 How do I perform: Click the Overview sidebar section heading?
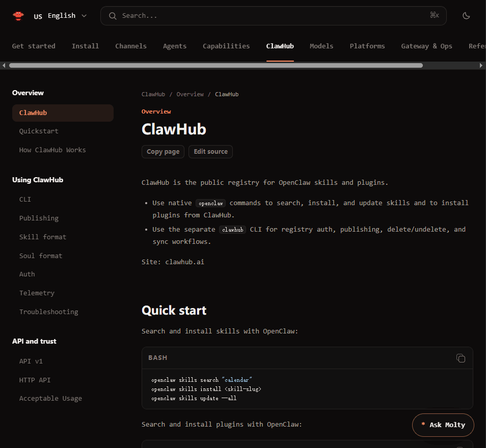pos(28,93)
